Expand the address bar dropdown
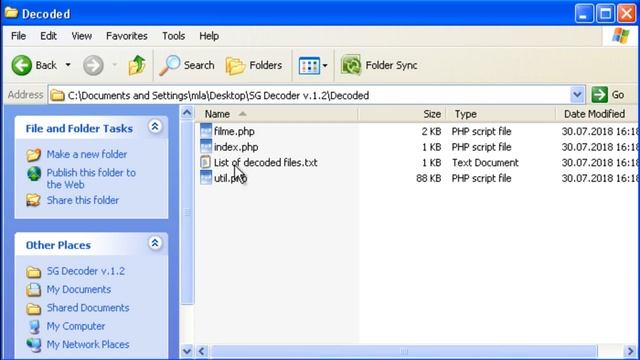Screen dimensions: 640x360 [x=577, y=95]
